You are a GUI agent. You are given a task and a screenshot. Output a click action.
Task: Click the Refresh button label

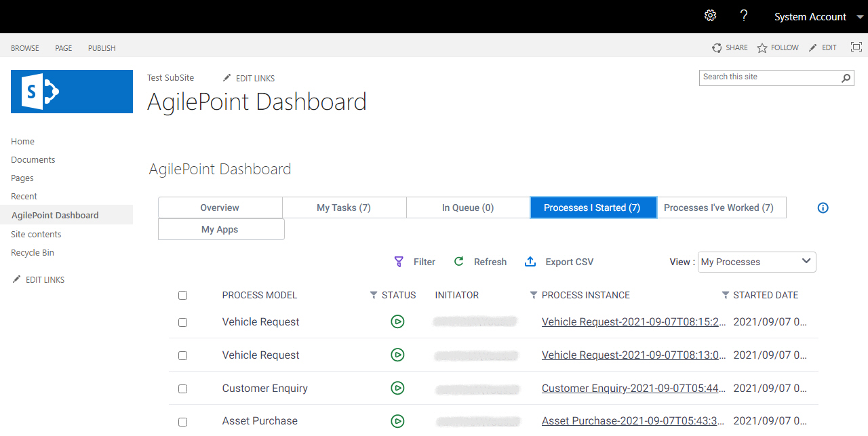click(x=490, y=262)
